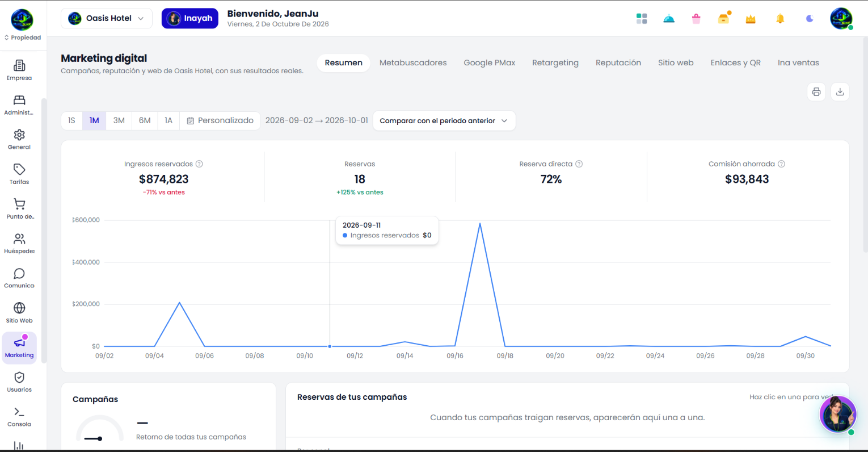Screen dimensions: 868x452
Task: Click the gold crown icon
Action: [751, 19]
